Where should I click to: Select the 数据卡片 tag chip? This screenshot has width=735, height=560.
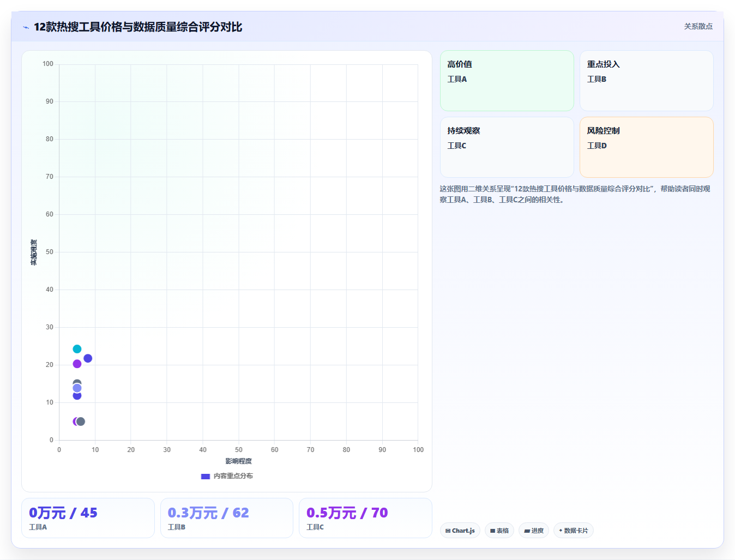coord(574,531)
